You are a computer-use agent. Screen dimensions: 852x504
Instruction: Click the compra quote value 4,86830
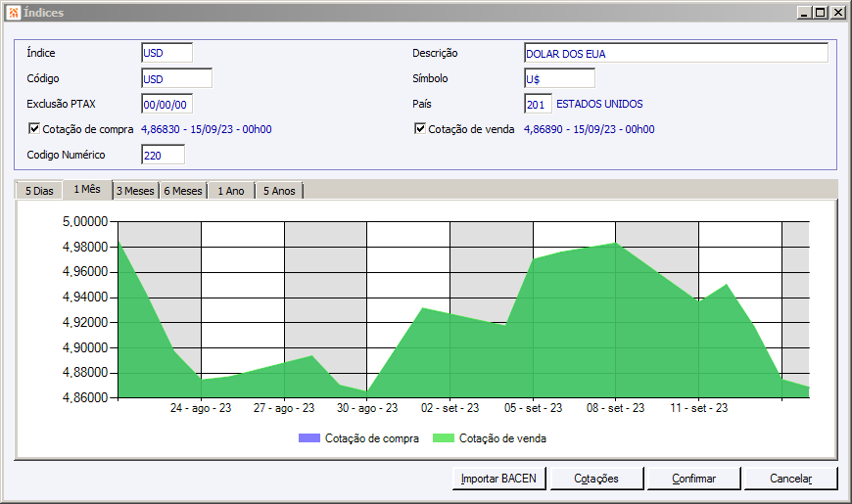(x=161, y=129)
